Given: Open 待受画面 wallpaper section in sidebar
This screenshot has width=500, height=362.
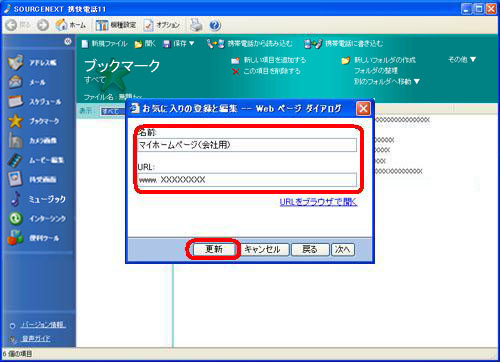Looking at the screenshot, I should (x=32, y=179).
